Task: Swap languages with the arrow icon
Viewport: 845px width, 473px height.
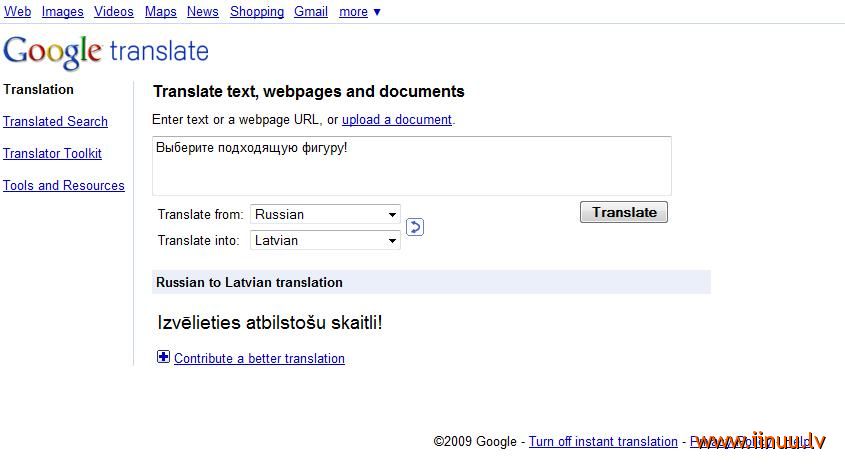Action: pos(414,227)
